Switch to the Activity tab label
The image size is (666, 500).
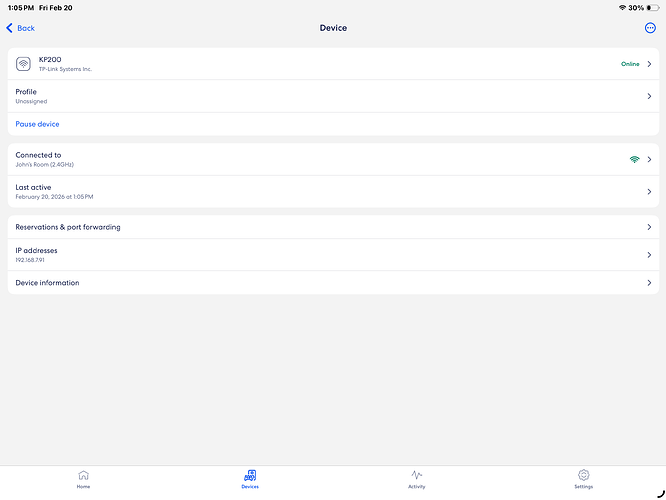point(417,486)
